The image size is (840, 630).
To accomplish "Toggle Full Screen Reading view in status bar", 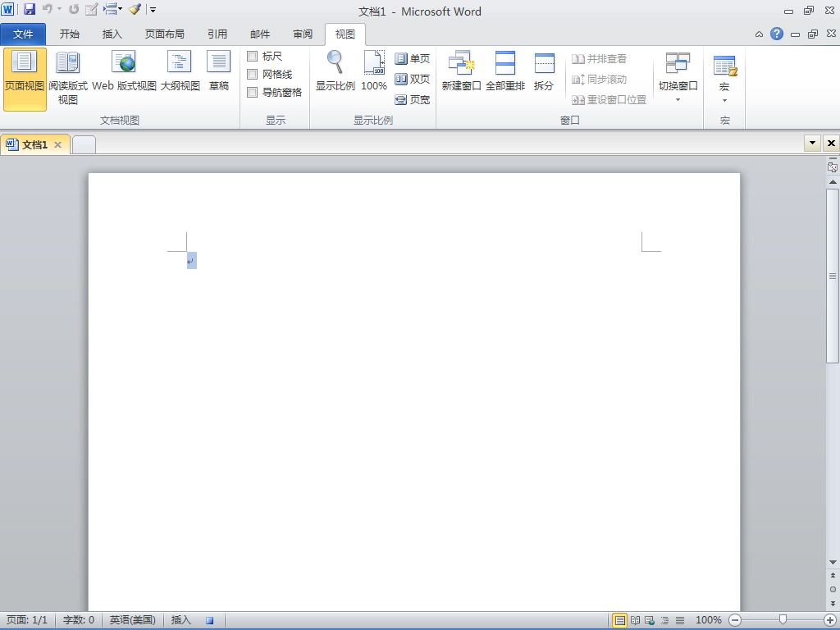I will (x=636, y=620).
